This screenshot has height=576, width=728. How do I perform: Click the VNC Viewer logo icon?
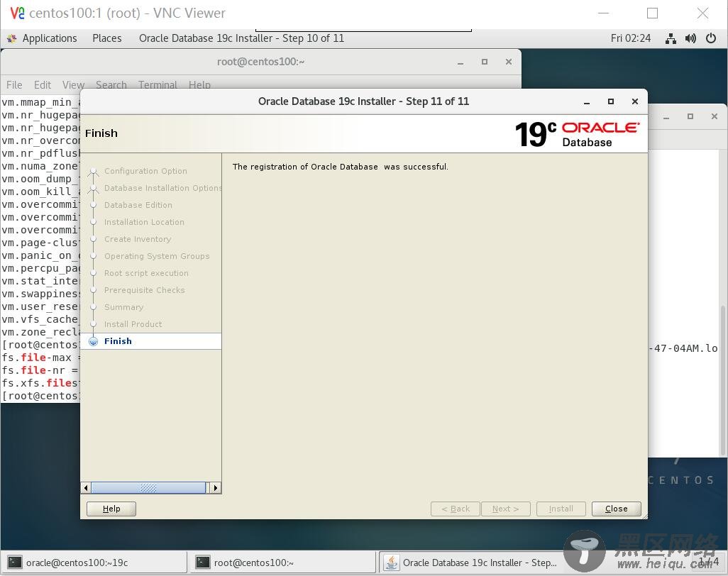click(17, 13)
